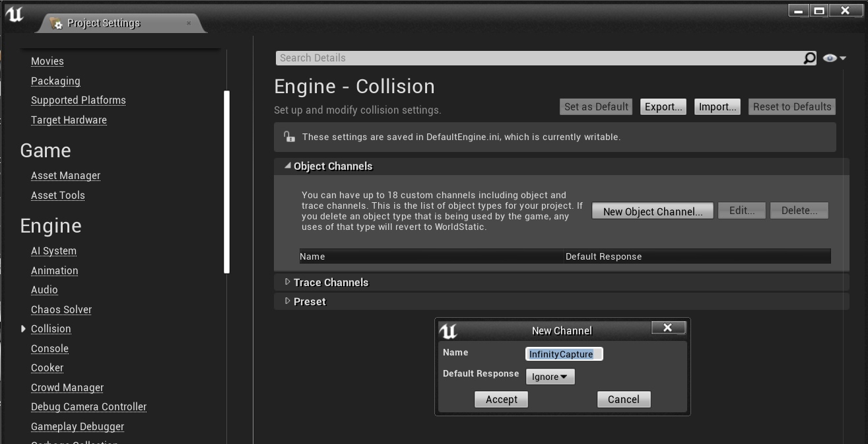
Task: Cancel the New Channel dialog
Action: 624,399
